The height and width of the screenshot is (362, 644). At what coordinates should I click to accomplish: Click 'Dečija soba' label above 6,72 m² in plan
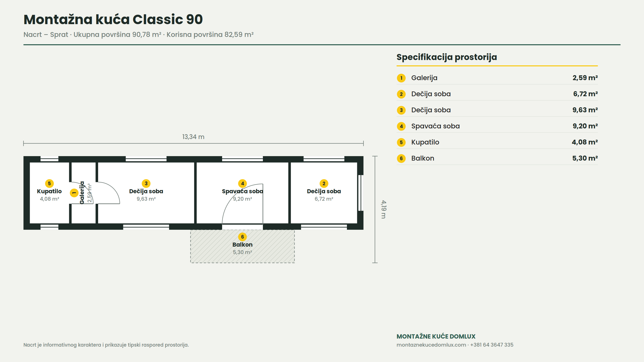tap(324, 191)
